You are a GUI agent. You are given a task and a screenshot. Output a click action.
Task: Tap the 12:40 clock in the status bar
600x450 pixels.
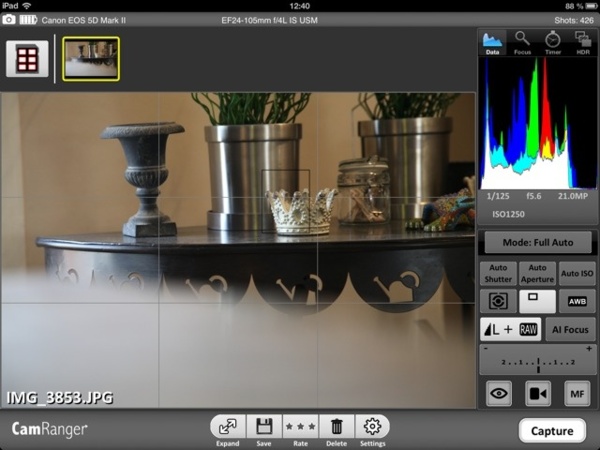[300, 6]
